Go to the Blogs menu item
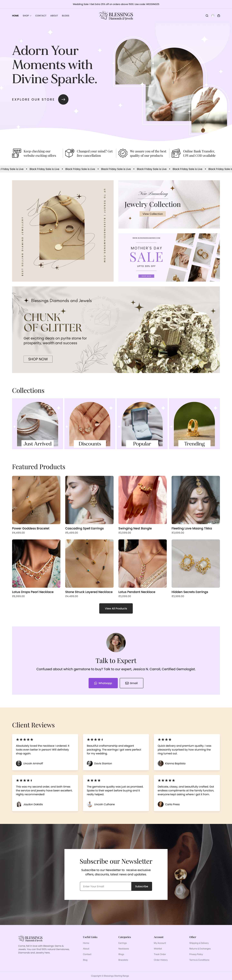This screenshot has width=232, height=980. tap(66, 16)
